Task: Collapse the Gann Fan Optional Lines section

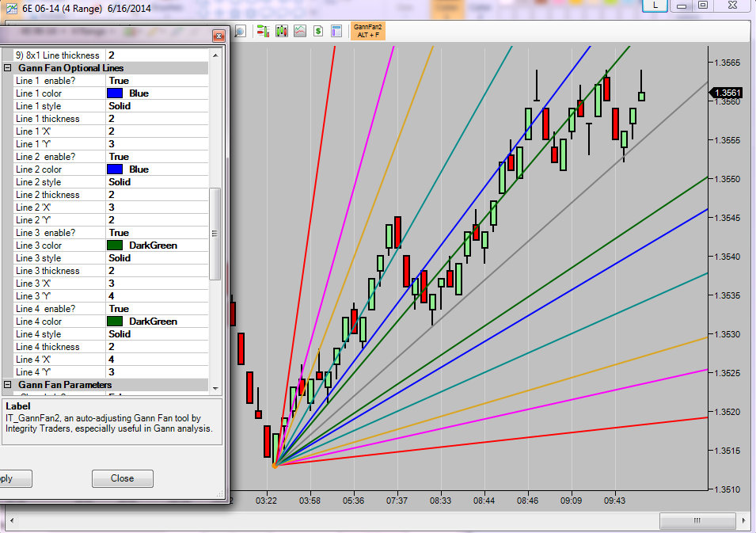Action: point(8,68)
